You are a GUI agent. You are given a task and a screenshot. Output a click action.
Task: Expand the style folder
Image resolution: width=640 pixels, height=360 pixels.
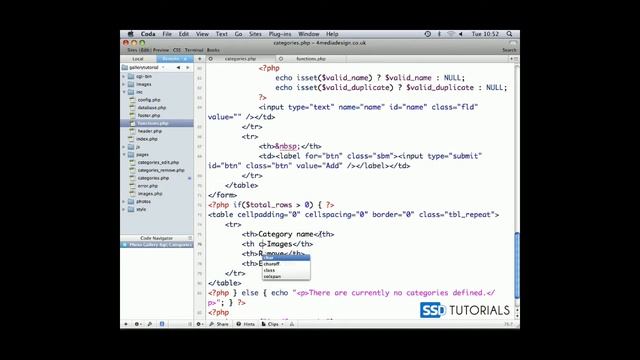[x=124, y=209]
